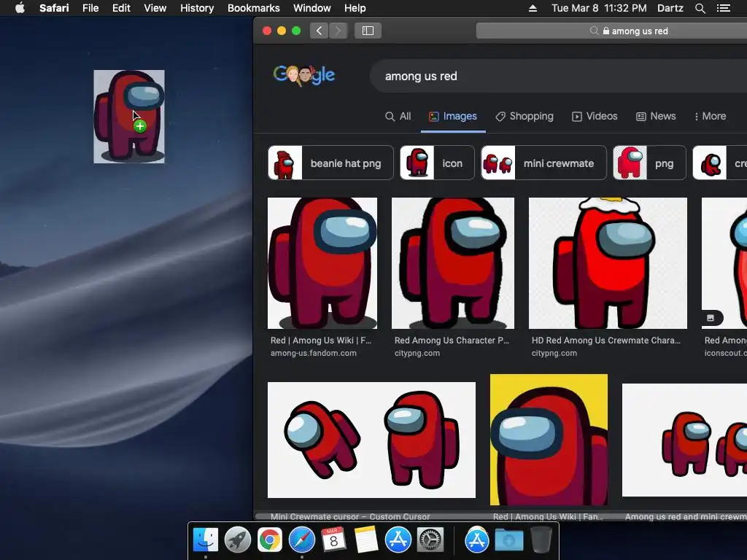Screen dimensions: 747x560
Task: Select the Images tab
Action: pyautogui.click(x=453, y=116)
